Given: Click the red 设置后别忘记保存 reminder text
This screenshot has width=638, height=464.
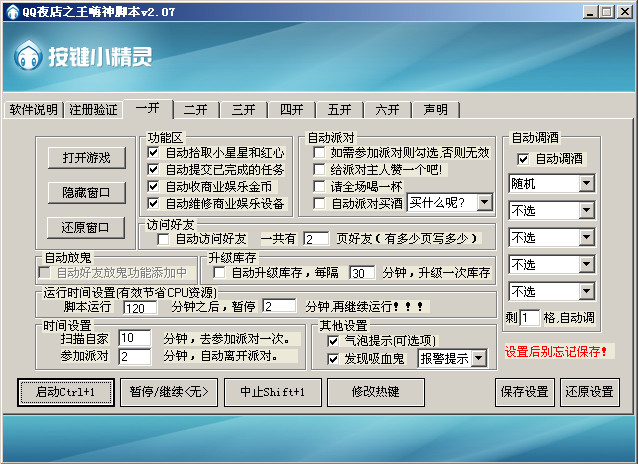Looking at the screenshot, I should tap(556, 352).
